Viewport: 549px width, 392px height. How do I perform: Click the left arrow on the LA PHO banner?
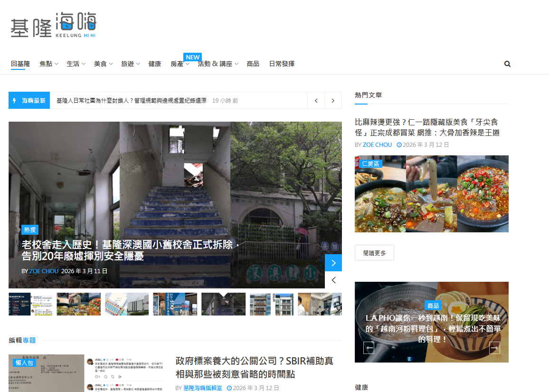(x=369, y=347)
